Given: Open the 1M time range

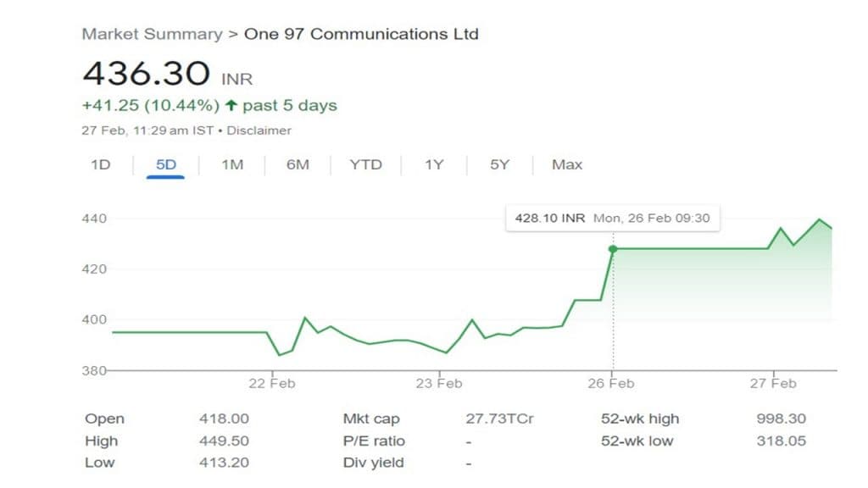Looking at the screenshot, I should pos(231,164).
